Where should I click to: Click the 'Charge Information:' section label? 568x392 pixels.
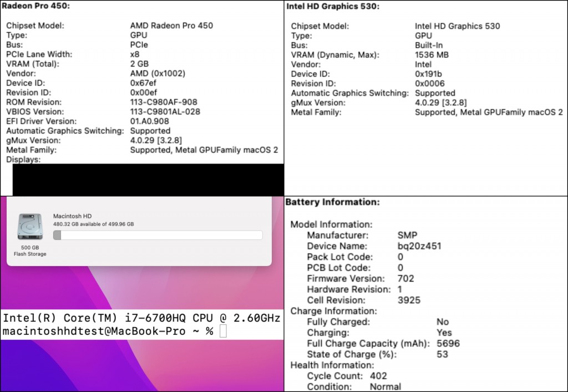333,311
